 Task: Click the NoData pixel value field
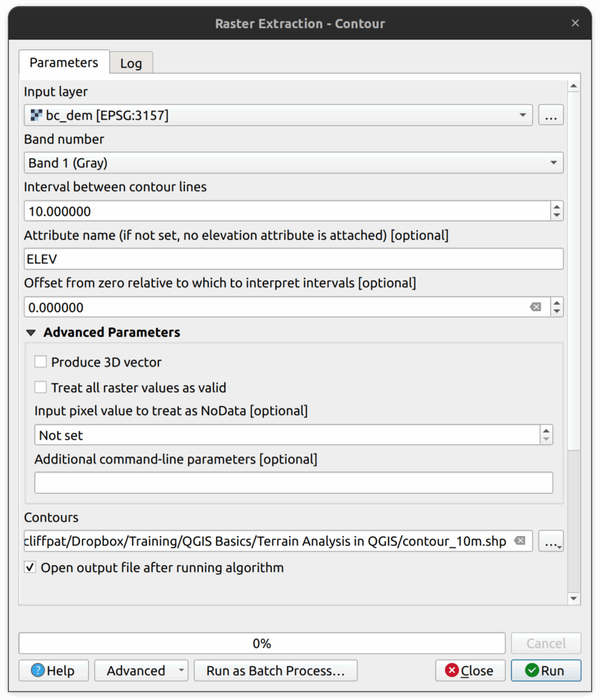287,435
